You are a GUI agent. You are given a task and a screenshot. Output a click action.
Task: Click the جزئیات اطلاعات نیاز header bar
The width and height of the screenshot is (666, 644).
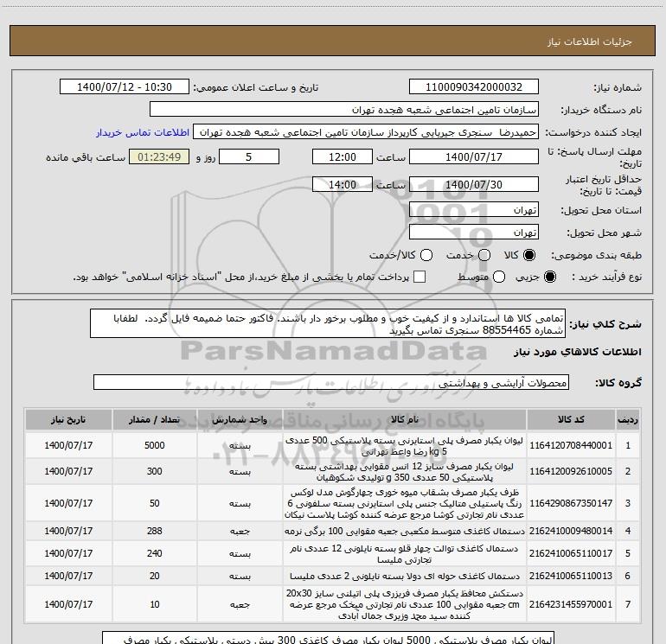[333, 41]
